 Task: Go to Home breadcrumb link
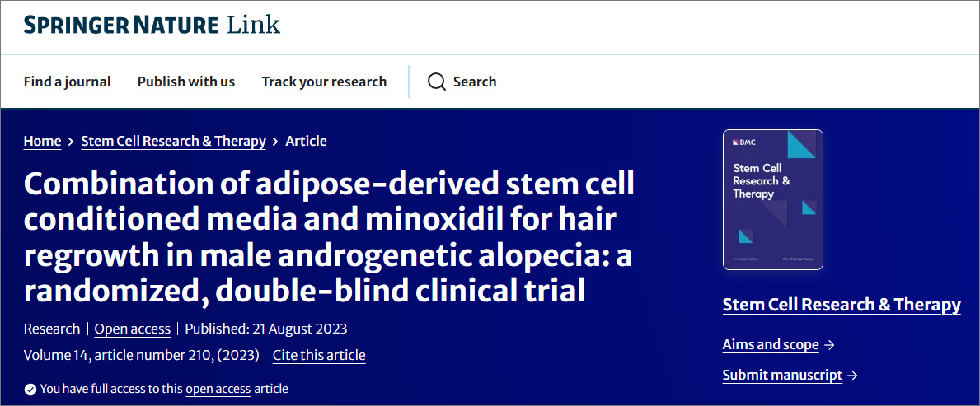pyautogui.click(x=42, y=142)
